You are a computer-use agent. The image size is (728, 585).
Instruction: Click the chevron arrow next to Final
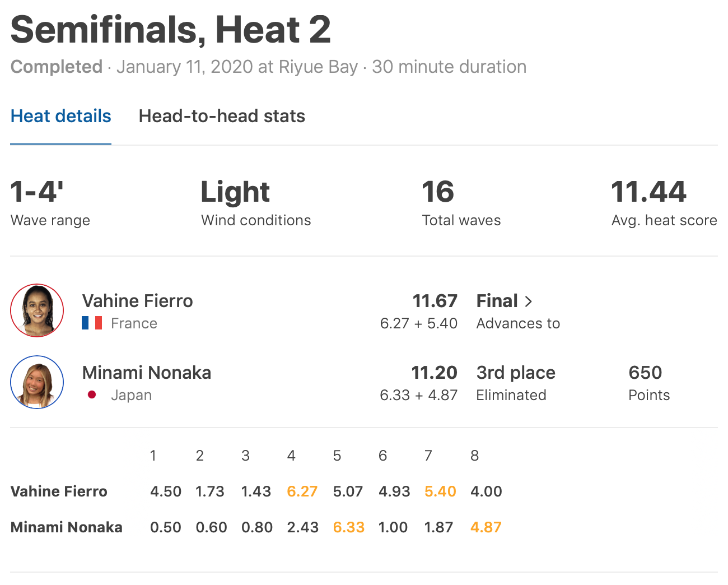click(528, 301)
